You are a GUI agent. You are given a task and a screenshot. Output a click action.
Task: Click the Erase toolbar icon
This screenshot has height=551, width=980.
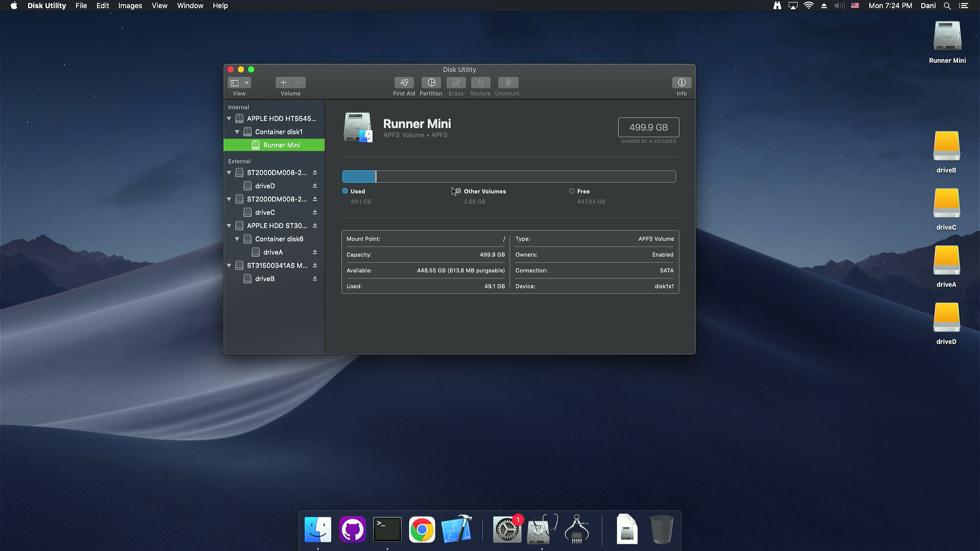click(456, 83)
